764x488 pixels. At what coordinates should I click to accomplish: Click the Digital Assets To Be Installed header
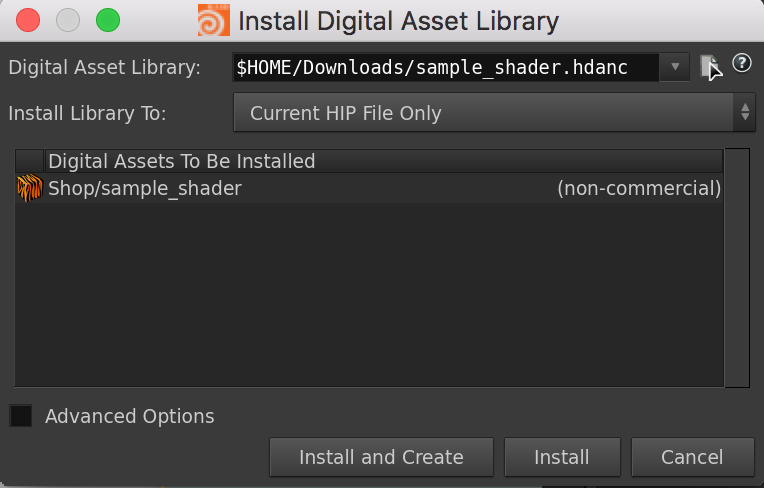[x=380, y=161]
